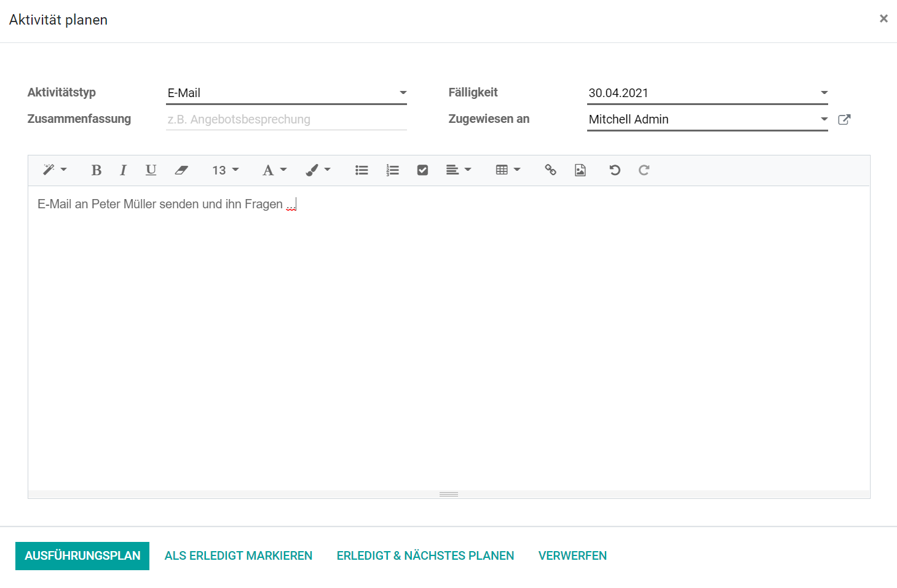
Task: Click the insert link icon
Action: 550,170
